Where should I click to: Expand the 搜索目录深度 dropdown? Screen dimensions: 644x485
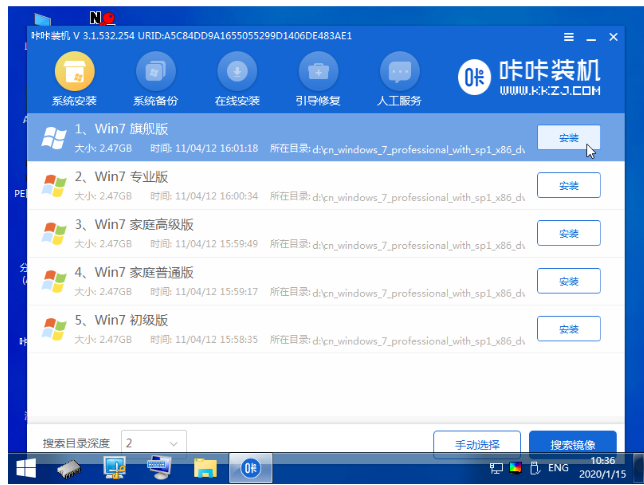154,442
